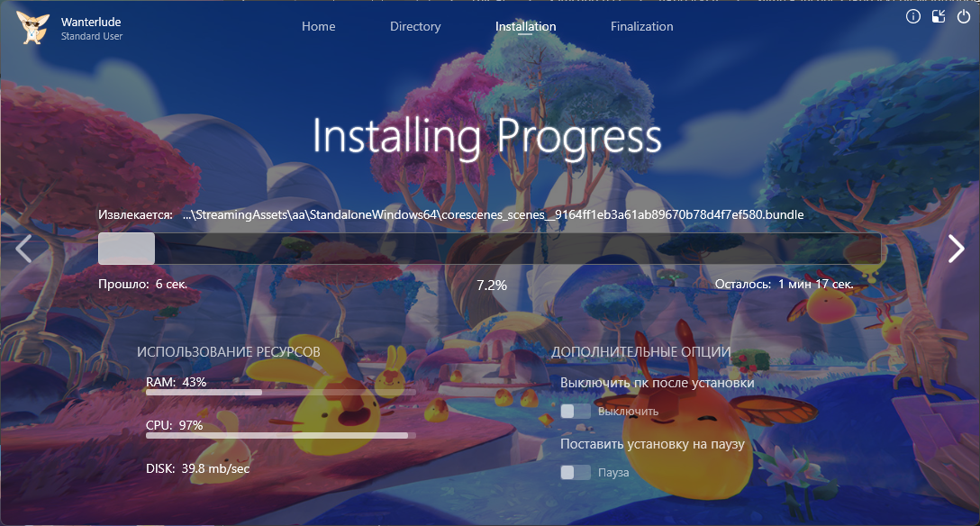Open the Home tab

(x=318, y=27)
